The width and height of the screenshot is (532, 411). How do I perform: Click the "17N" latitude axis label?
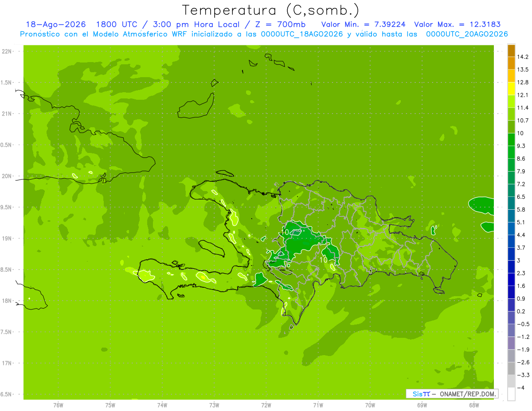[7, 363]
